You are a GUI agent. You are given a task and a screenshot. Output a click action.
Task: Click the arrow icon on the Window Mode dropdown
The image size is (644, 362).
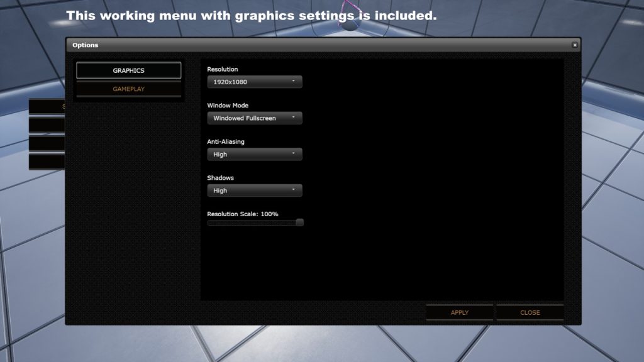coord(293,118)
